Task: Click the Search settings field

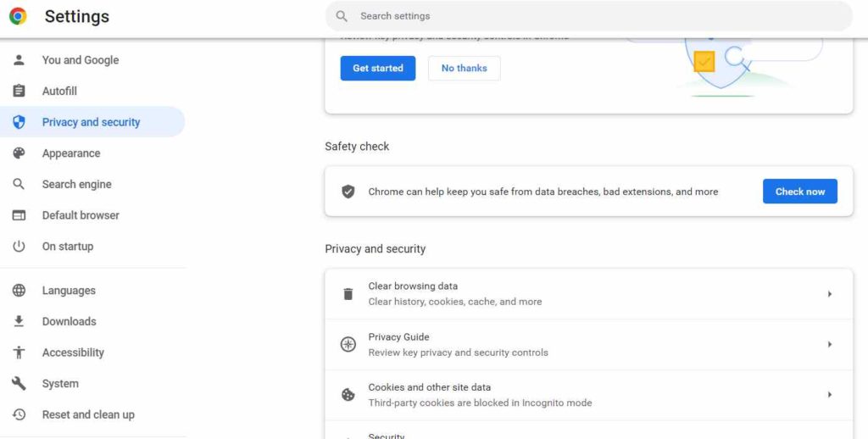Action: click(588, 16)
